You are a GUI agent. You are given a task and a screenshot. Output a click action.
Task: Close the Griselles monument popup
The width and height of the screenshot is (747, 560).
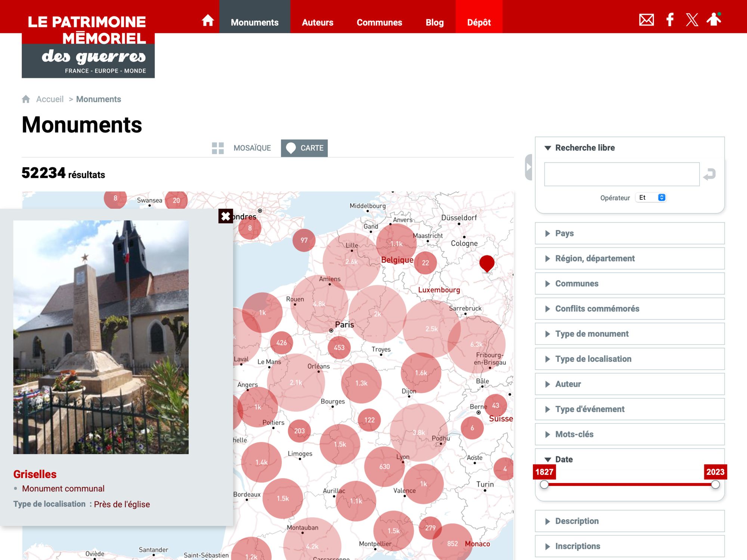click(x=226, y=216)
